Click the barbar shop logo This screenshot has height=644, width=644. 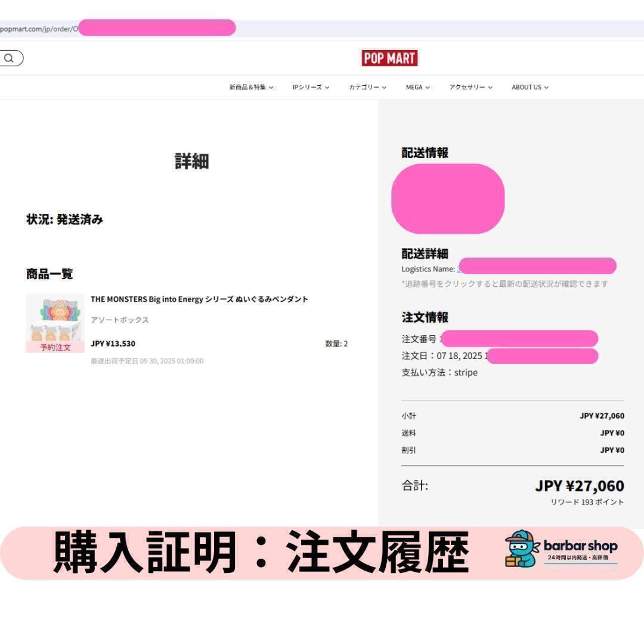pos(561,549)
